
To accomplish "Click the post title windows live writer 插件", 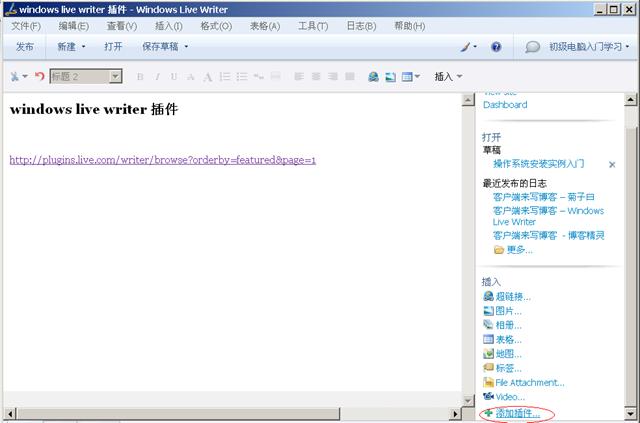I will coord(94,109).
